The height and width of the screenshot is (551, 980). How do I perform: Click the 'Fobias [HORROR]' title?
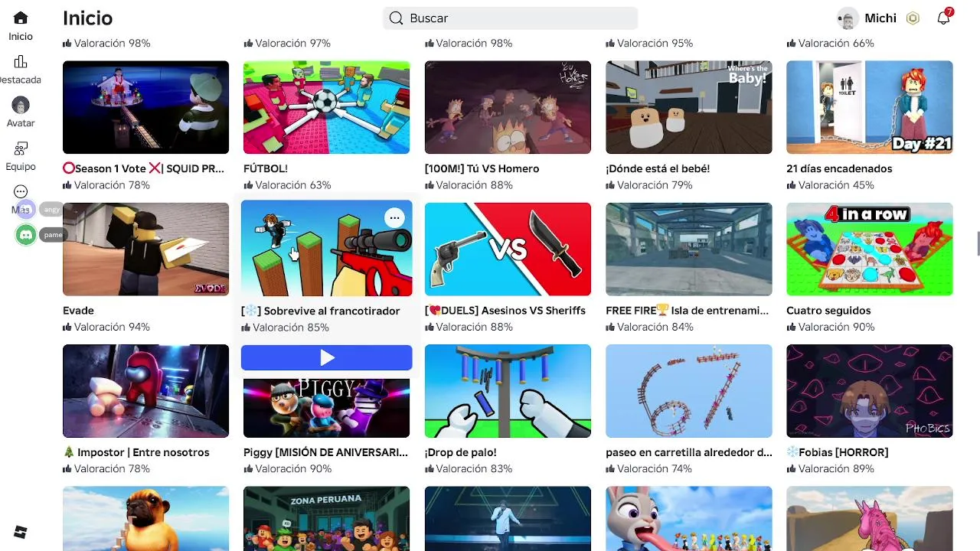click(x=838, y=452)
